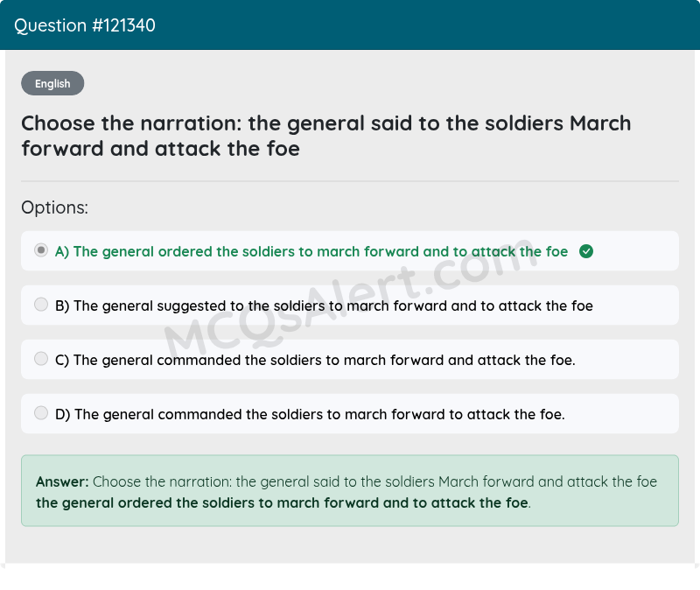Image resolution: width=700 pixels, height=590 pixels.
Task: Click the teal header bar
Action: pyautogui.click(x=350, y=25)
